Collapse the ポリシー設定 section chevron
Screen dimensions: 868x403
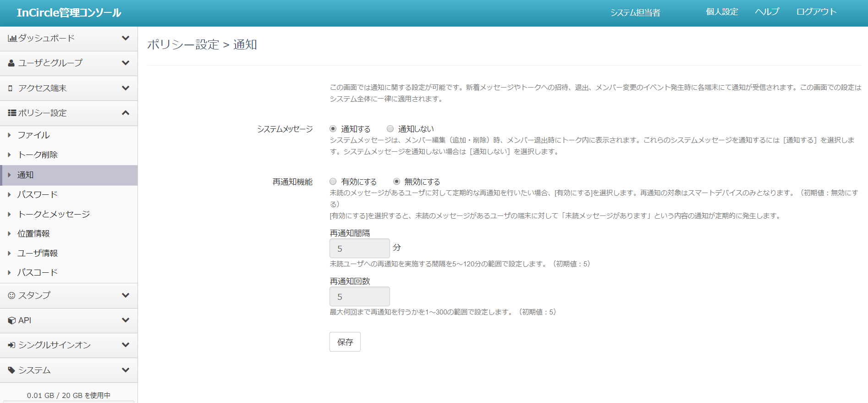point(126,113)
